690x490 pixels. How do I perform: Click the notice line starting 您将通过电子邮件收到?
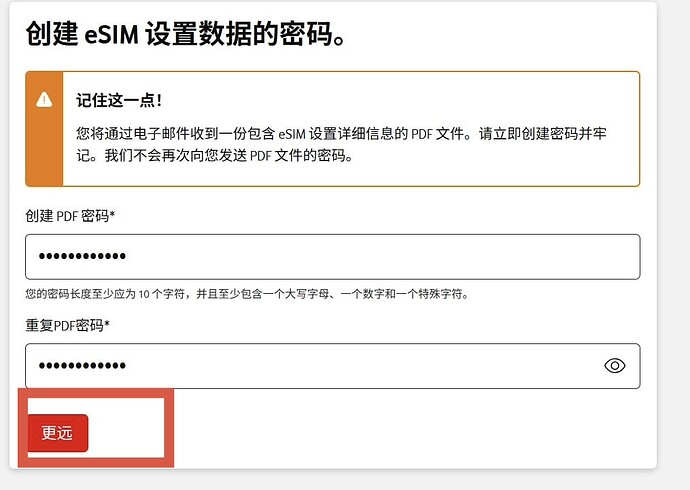pyautogui.click(x=341, y=133)
